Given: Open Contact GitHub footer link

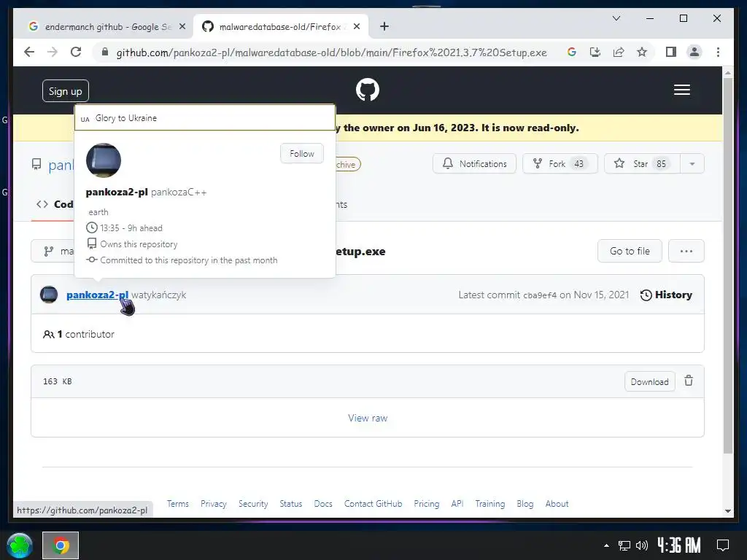Looking at the screenshot, I should (x=373, y=503).
